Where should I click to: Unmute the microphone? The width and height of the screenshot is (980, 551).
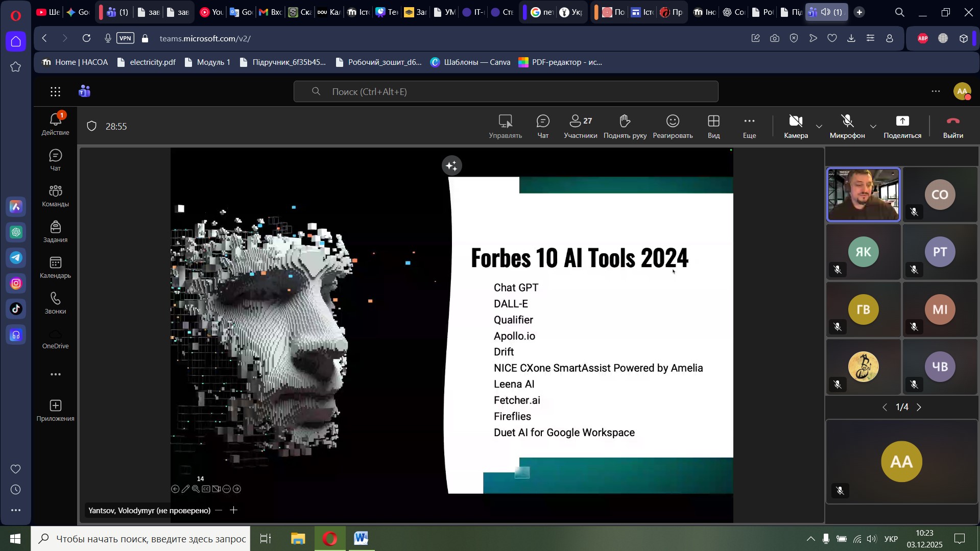[x=847, y=126]
